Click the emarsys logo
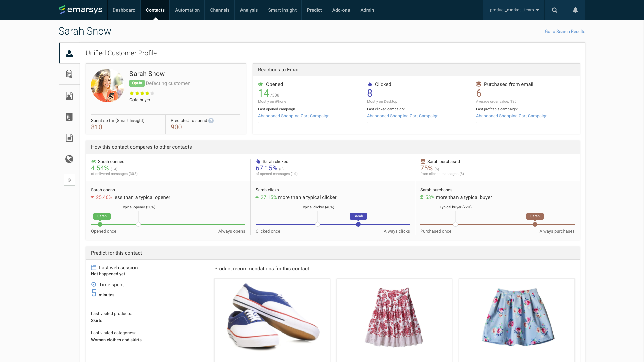Screen dimensions: 644x362 coord(80,10)
